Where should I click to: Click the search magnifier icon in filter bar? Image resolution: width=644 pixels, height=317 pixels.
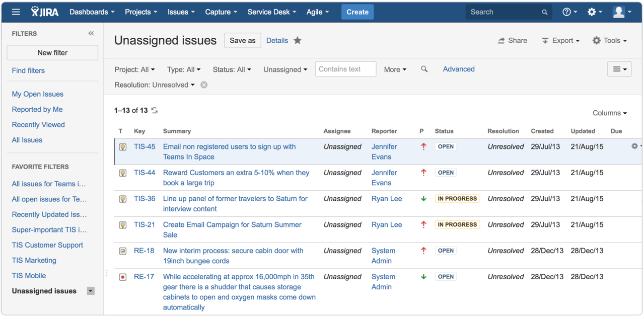point(424,69)
